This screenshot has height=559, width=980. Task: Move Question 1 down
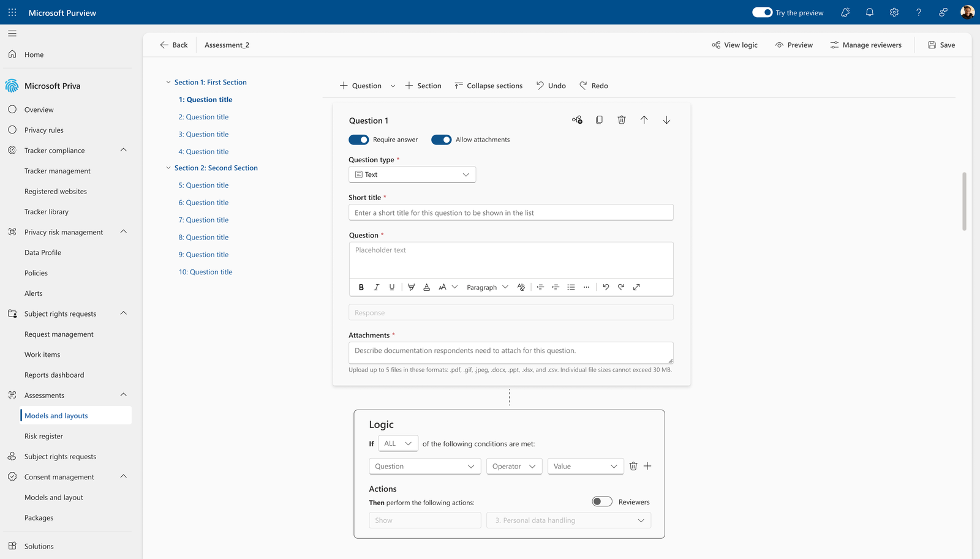666,120
